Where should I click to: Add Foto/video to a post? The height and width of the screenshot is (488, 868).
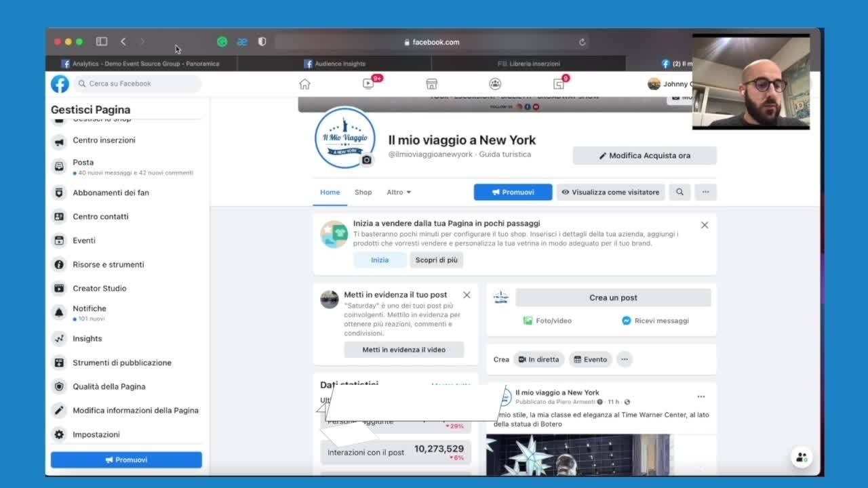point(547,321)
